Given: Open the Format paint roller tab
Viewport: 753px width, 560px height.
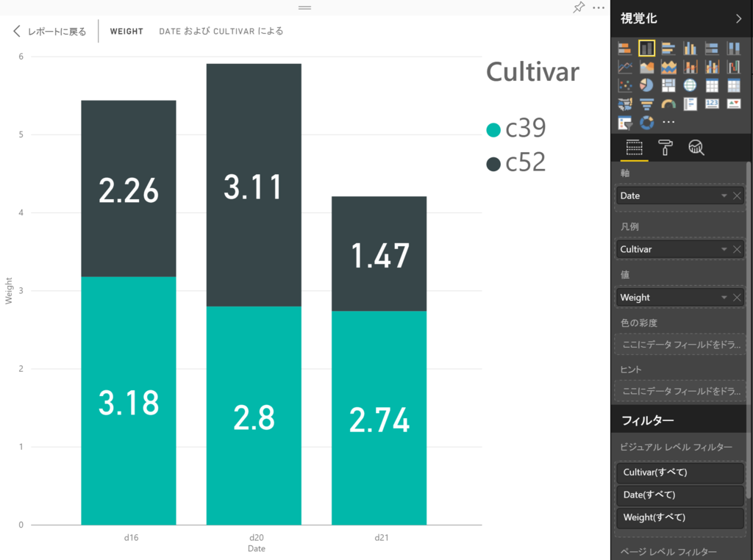Looking at the screenshot, I should point(665,147).
